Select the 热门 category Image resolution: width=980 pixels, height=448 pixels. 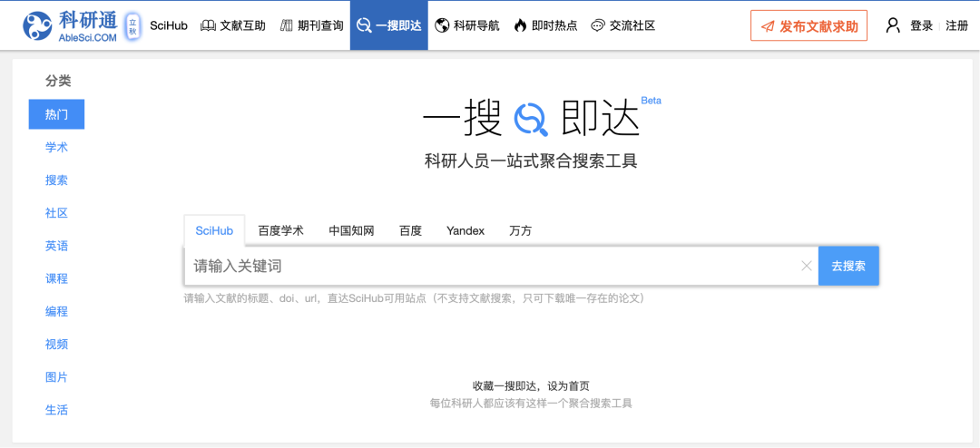(56, 114)
